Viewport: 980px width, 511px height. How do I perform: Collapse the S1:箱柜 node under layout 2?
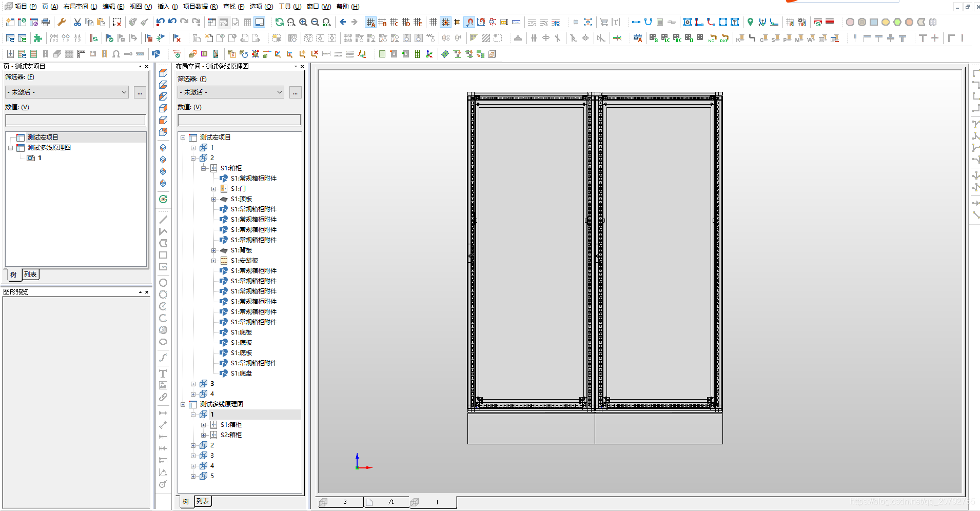[204, 168]
